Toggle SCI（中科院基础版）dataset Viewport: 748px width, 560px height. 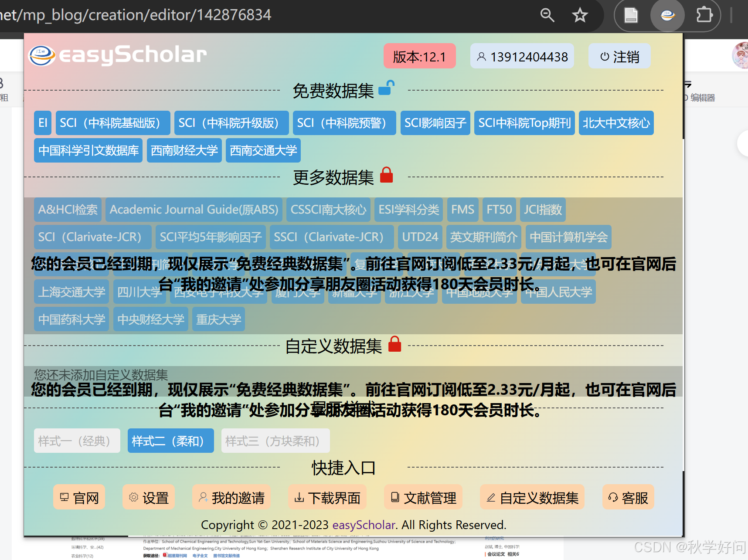click(113, 123)
